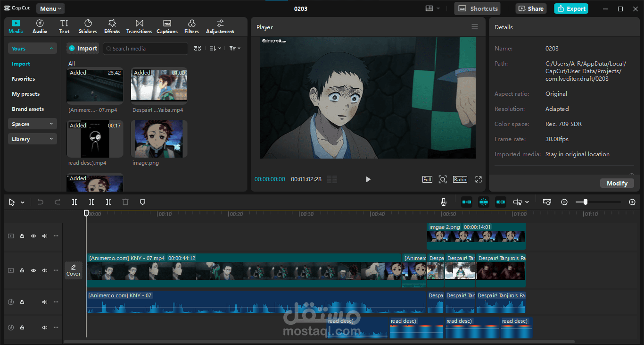Hide the main video track

33,271
